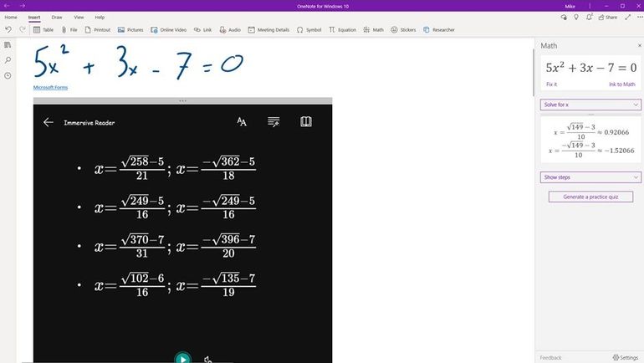Open text preferences (AA) in Immersive Reader
The width and height of the screenshot is (644, 363).
point(242,121)
